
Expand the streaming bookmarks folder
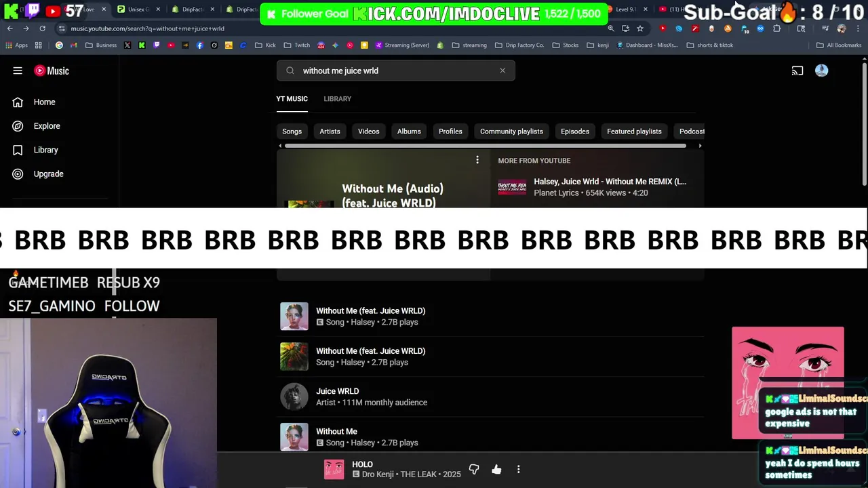[x=469, y=45]
